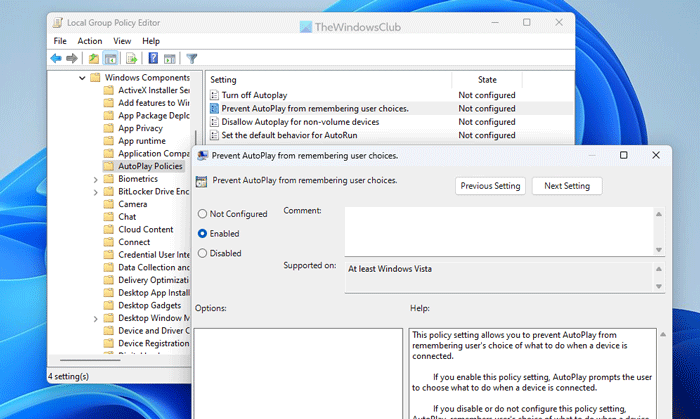Click the Forward arrow toolbar icon
700x419 pixels.
click(72, 58)
